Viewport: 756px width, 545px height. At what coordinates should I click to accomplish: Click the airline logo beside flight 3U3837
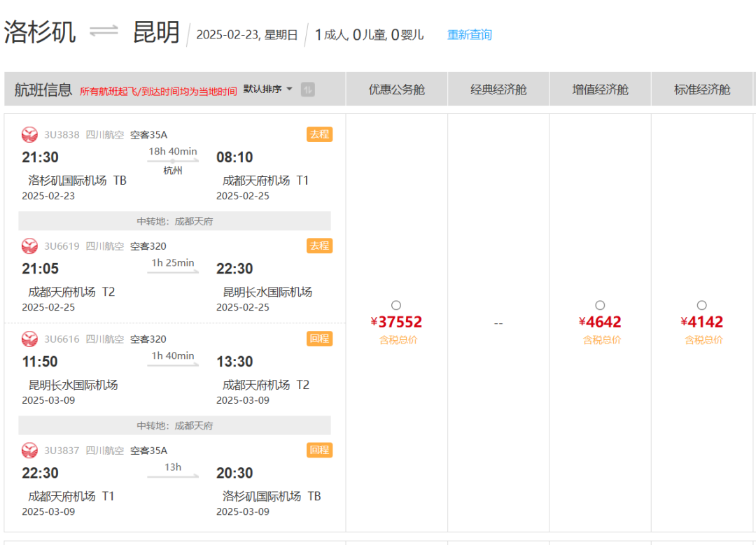pos(29,450)
